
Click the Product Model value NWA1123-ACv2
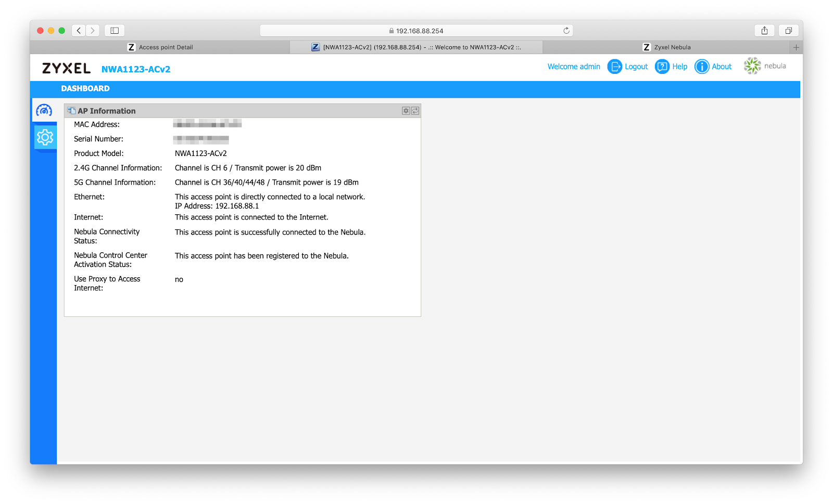coord(201,153)
